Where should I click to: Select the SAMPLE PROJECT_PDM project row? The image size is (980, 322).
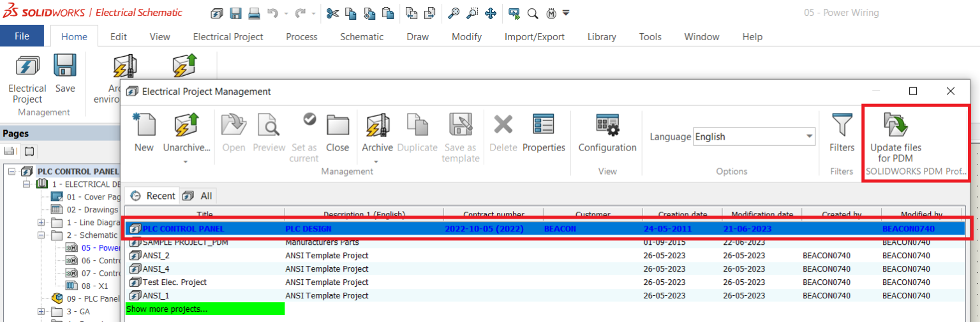coord(545,242)
